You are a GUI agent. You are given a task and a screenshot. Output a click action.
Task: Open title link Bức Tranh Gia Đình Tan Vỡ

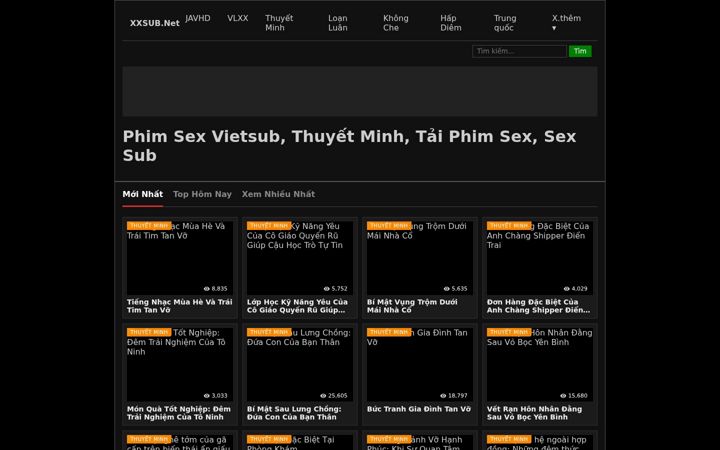point(419,409)
